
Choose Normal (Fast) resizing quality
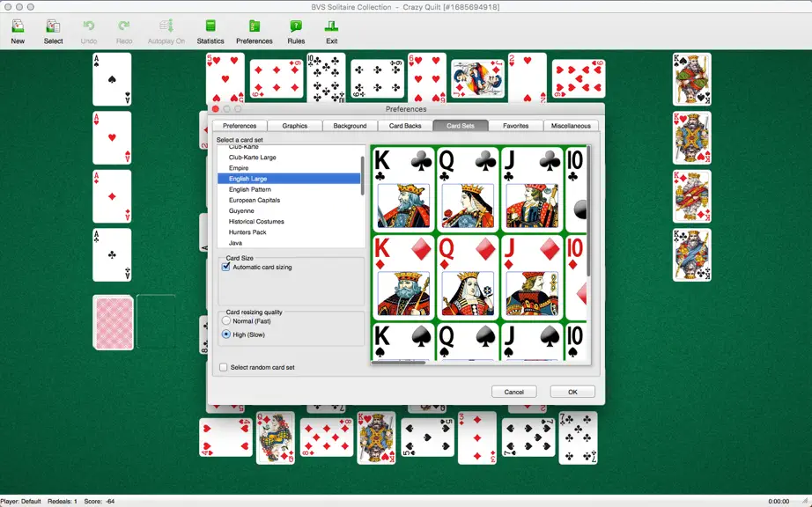[225, 320]
